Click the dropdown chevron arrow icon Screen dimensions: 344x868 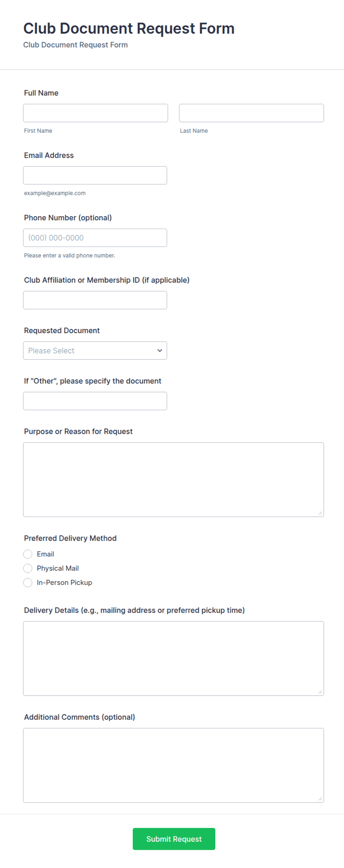click(x=160, y=351)
